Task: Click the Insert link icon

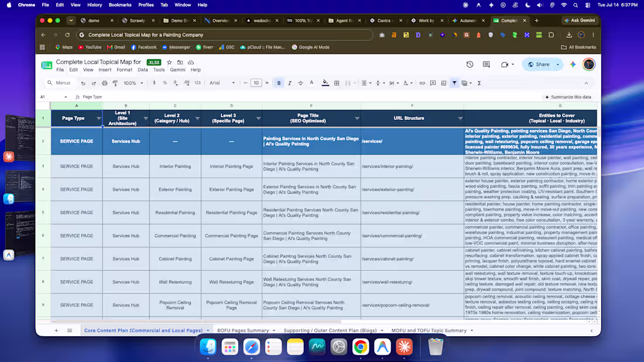Action: (x=422, y=83)
